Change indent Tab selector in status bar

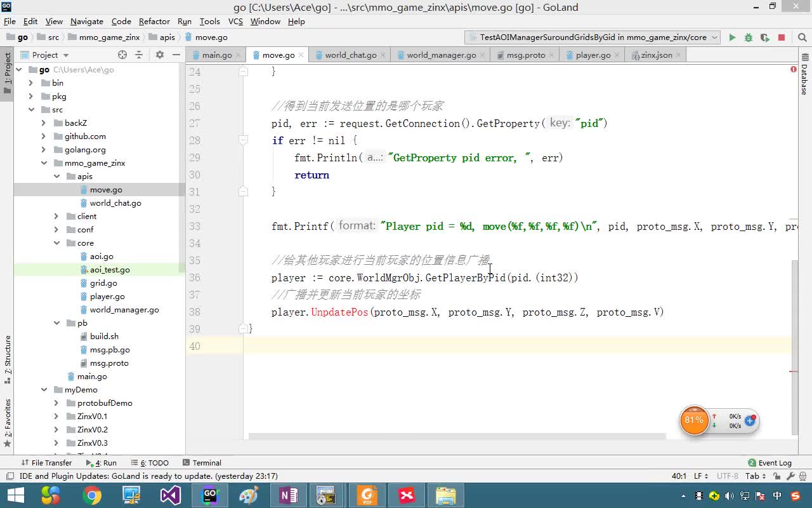point(755,476)
